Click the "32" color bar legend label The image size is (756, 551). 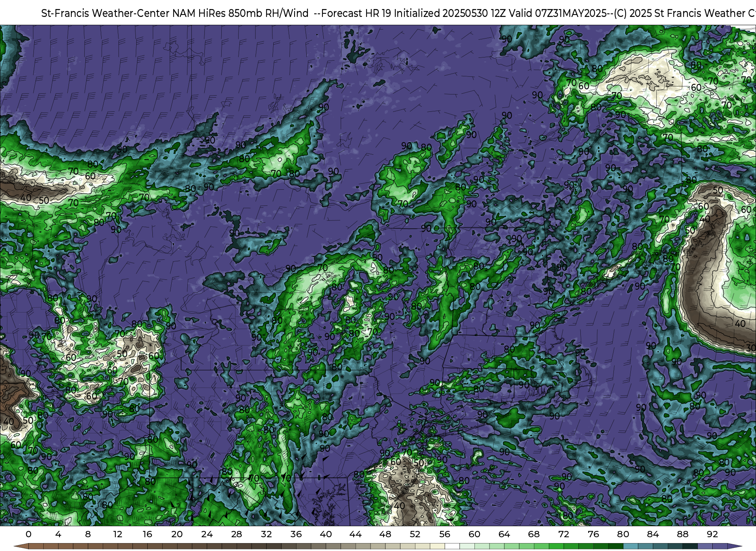266,534
